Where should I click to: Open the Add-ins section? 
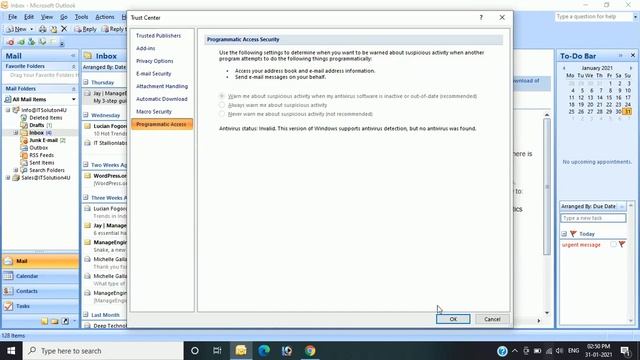146,48
